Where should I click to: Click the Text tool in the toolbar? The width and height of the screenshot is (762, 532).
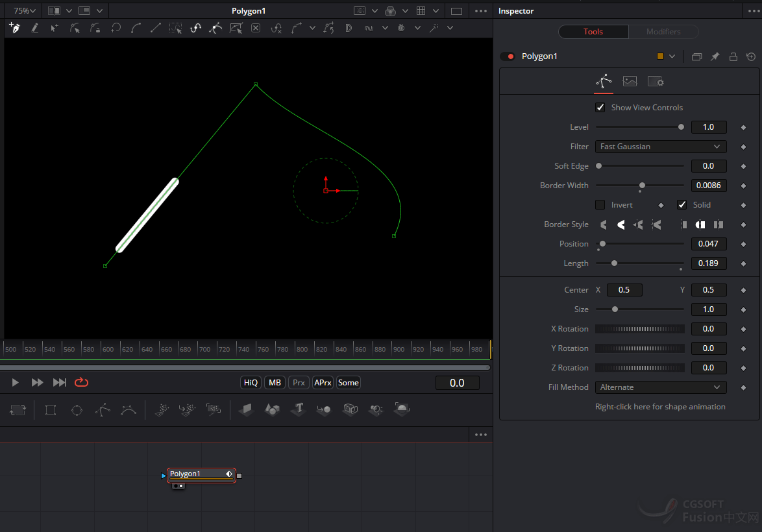pyautogui.click(x=298, y=409)
